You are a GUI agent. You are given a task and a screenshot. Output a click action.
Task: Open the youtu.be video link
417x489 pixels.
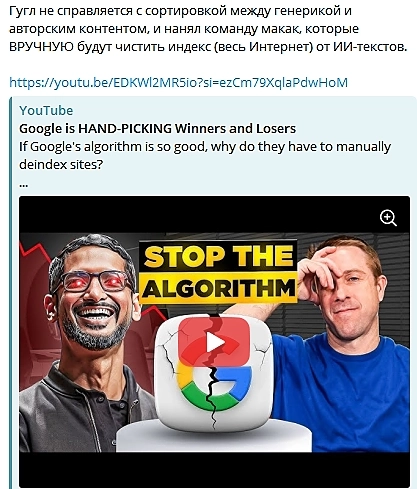click(178, 82)
